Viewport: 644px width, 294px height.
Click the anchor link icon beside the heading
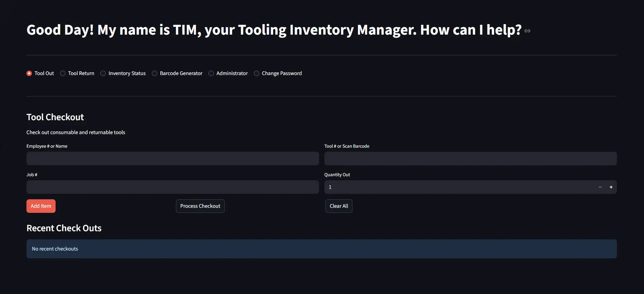[527, 31]
